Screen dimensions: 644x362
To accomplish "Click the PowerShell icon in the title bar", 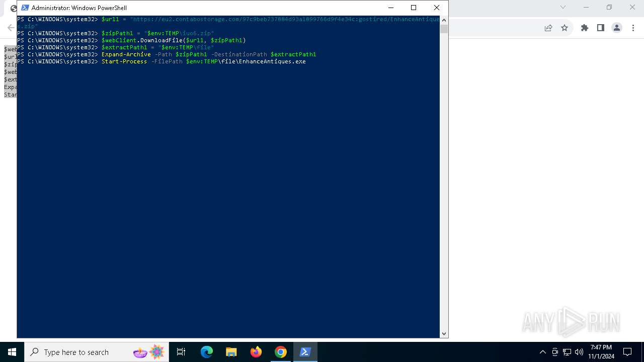I will coord(25,8).
